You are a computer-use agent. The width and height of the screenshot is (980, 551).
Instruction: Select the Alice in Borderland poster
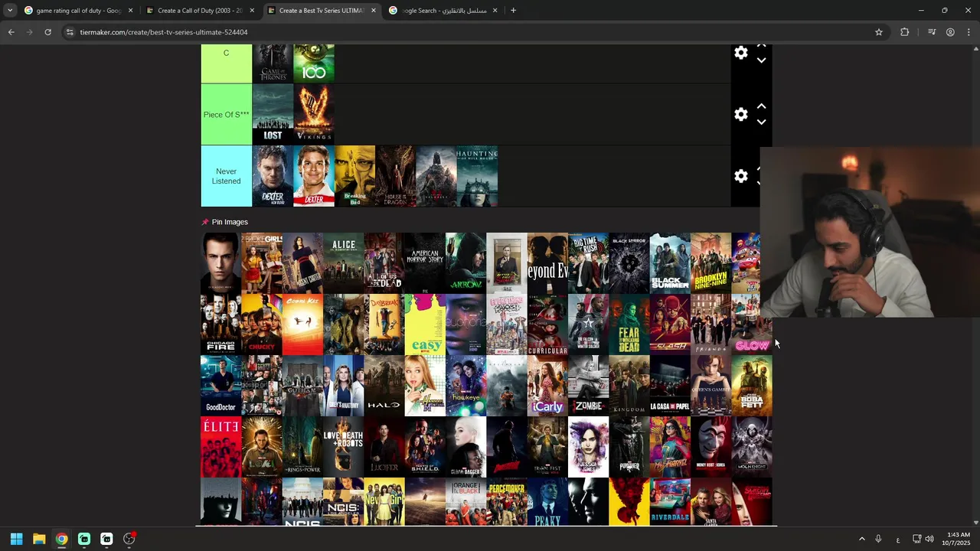click(x=343, y=263)
